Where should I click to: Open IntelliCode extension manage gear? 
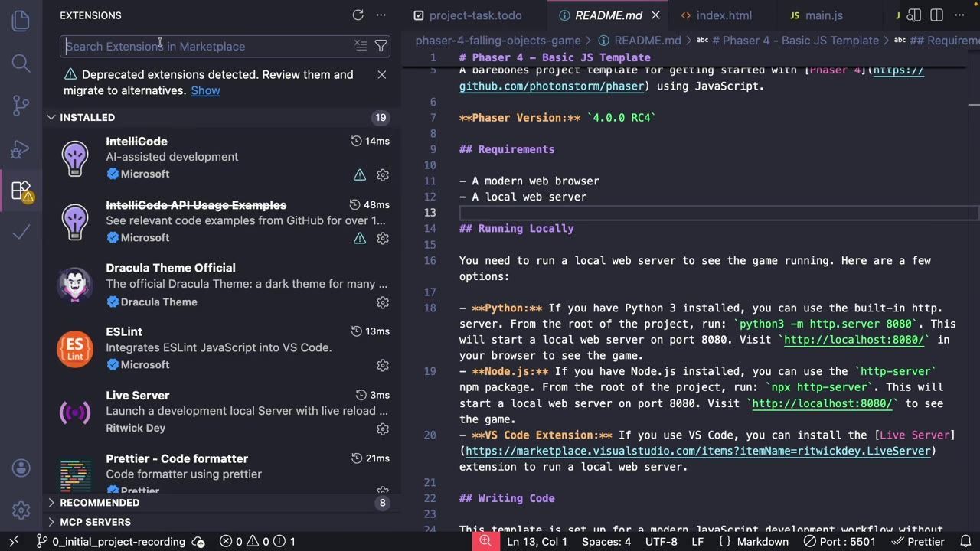point(383,174)
